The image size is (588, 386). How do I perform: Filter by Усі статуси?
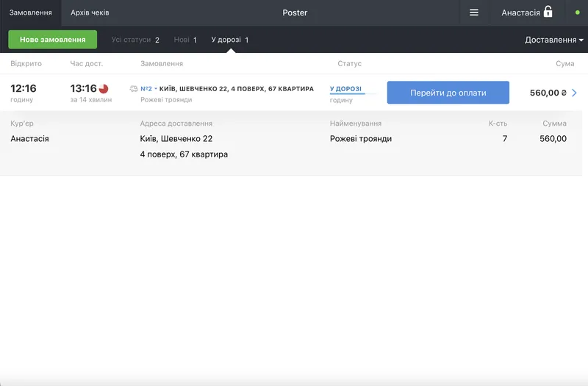[135, 40]
